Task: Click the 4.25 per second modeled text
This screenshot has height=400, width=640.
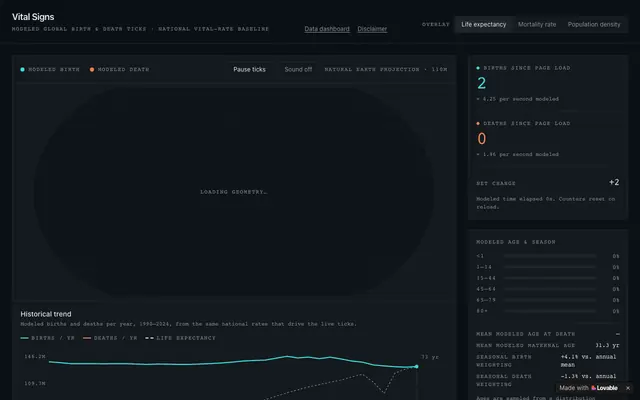Action: (x=518, y=99)
